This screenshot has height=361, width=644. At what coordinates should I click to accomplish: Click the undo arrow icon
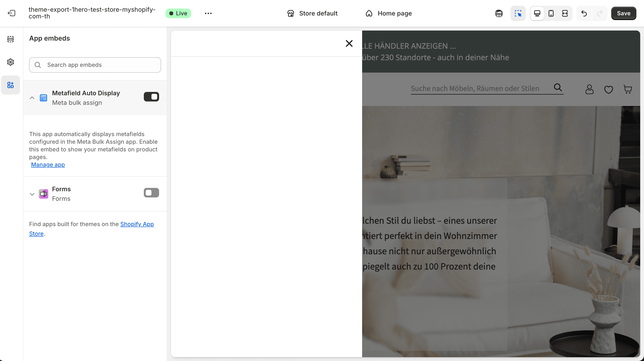[x=584, y=13]
